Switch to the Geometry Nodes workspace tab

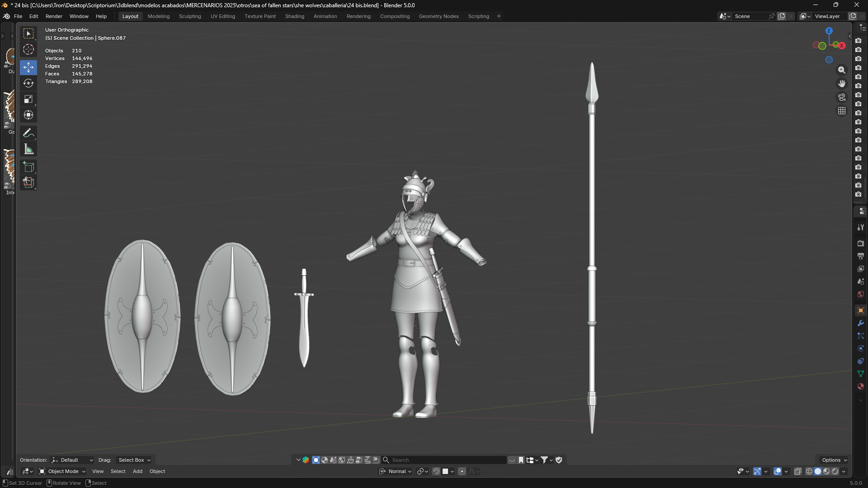coord(439,16)
